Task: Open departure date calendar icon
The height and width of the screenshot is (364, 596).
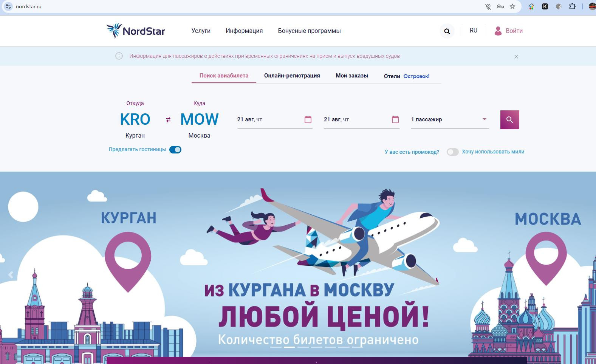Action: coord(308,119)
